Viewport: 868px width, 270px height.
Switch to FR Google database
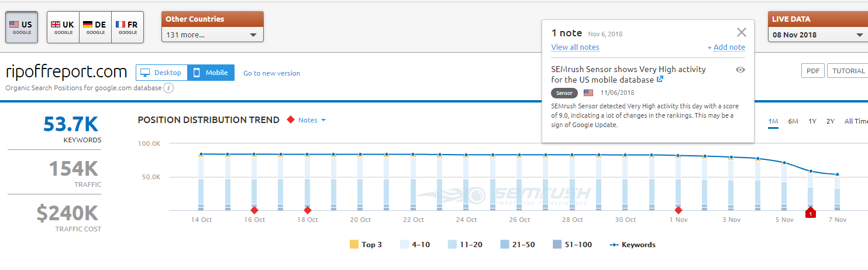click(x=127, y=28)
